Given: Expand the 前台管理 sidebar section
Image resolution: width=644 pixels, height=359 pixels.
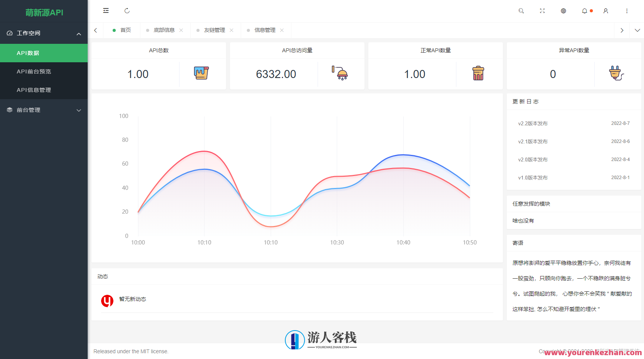Looking at the screenshot, I should pyautogui.click(x=44, y=110).
